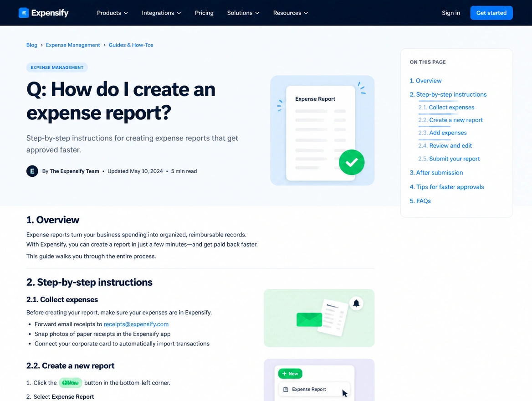The width and height of the screenshot is (532, 401).
Task: Click the article title 'How do I create an expense report?'
Action: [x=121, y=101]
